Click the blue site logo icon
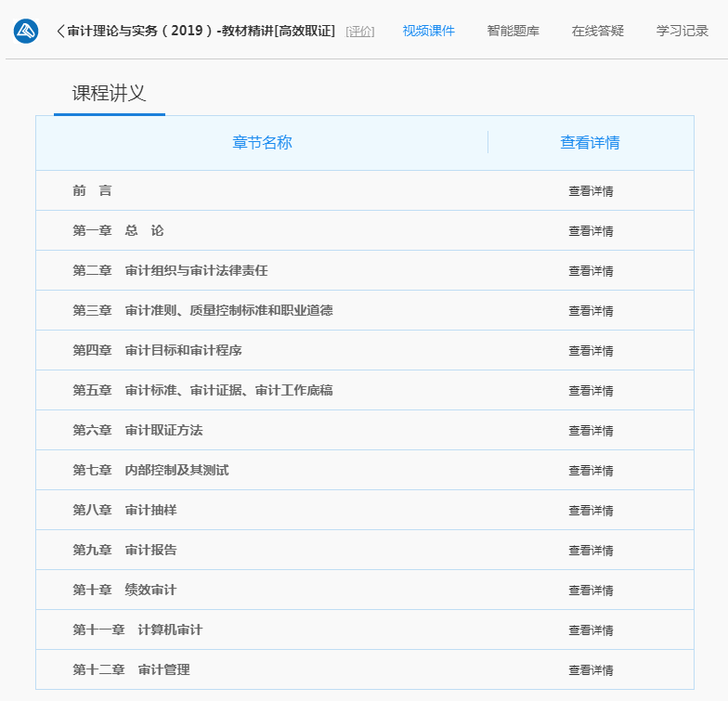The width and height of the screenshot is (728, 701). (26, 32)
